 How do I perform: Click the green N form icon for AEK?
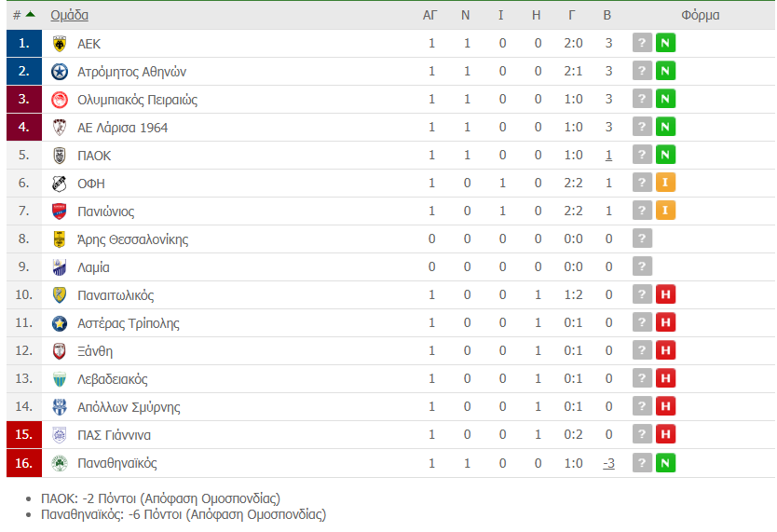point(665,44)
